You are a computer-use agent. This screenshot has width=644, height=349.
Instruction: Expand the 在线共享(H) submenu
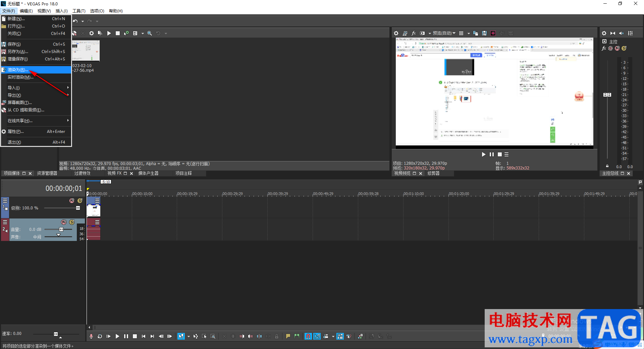point(36,121)
